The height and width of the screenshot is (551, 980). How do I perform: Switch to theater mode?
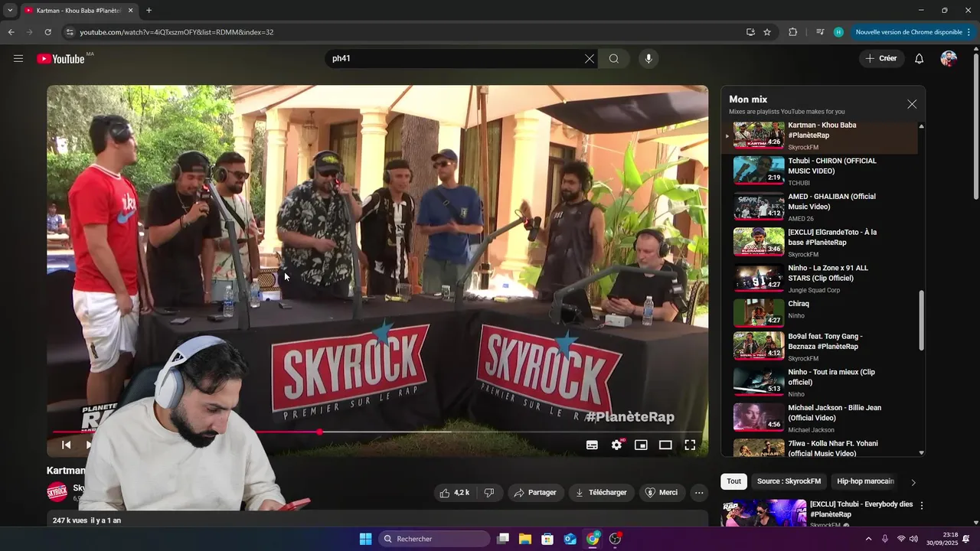click(x=665, y=445)
